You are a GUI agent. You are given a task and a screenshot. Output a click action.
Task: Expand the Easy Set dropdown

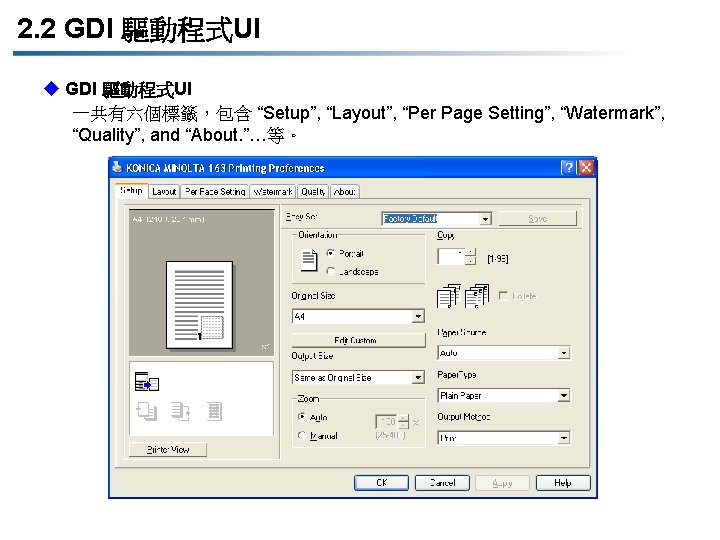coord(486,219)
